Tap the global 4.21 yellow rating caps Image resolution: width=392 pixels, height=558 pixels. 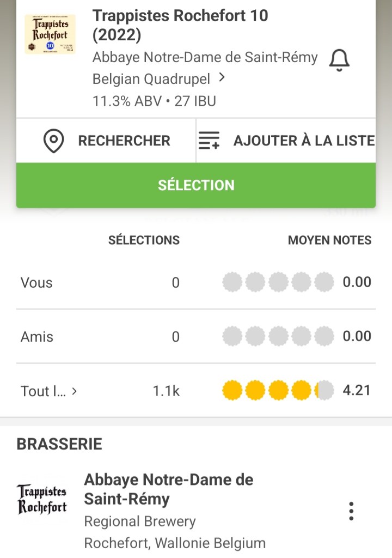pos(278,391)
